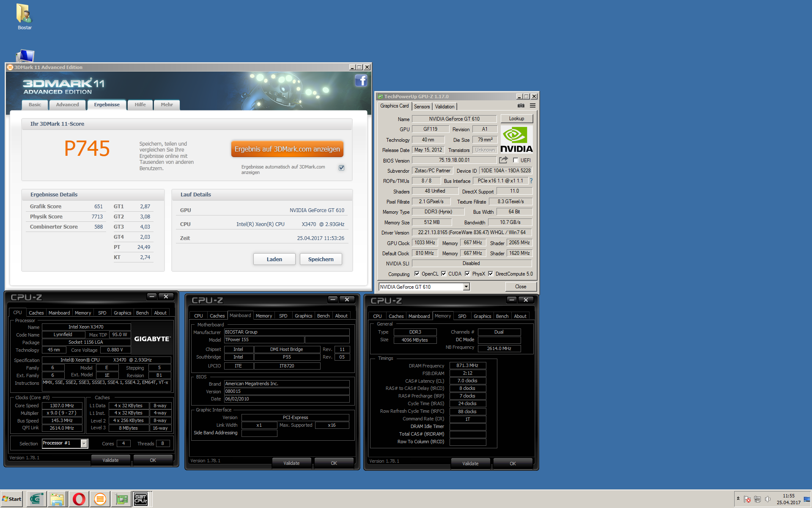The width and height of the screenshot is (812, 508).
Task: Click DRAM Frequency value 871.3 MHz
Action: point(467,365)
